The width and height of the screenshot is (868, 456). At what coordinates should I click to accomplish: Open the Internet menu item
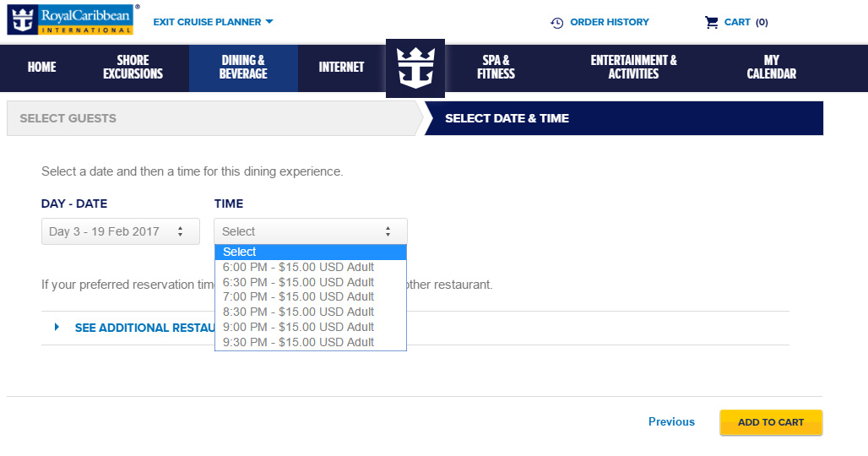pos(342,67)
